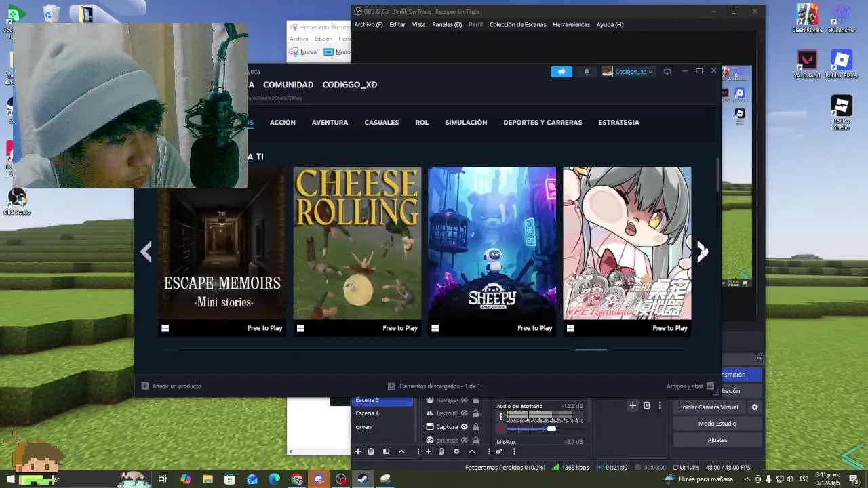
Task: Show the Texto source via eye icon
Action: 465,413
